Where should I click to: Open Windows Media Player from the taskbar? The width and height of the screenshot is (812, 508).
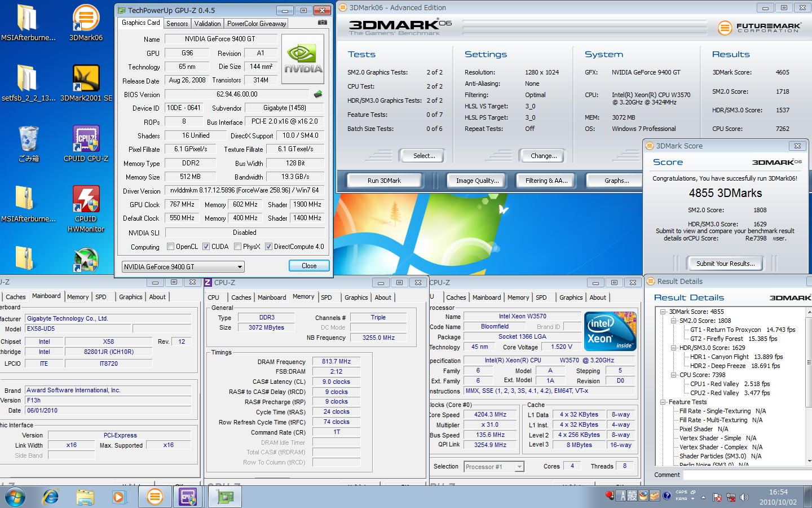(x=118, y=497)
